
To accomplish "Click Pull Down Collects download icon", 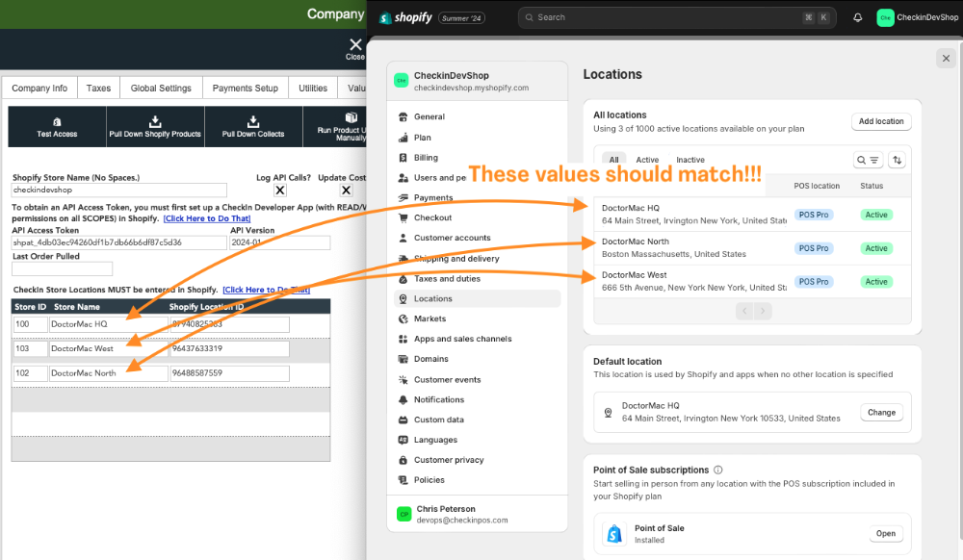I will 253,121.
